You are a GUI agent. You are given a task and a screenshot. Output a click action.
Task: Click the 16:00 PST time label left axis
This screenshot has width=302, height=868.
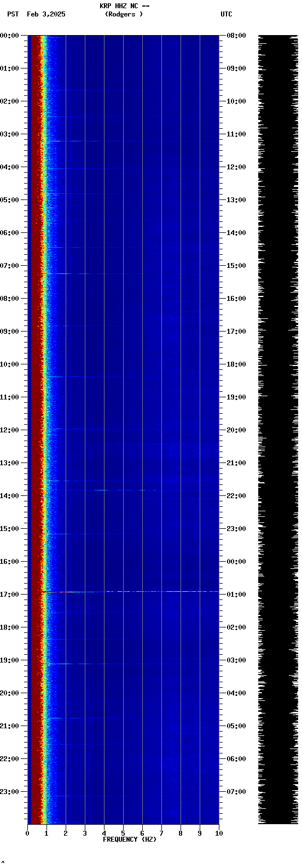pos(9,562)
